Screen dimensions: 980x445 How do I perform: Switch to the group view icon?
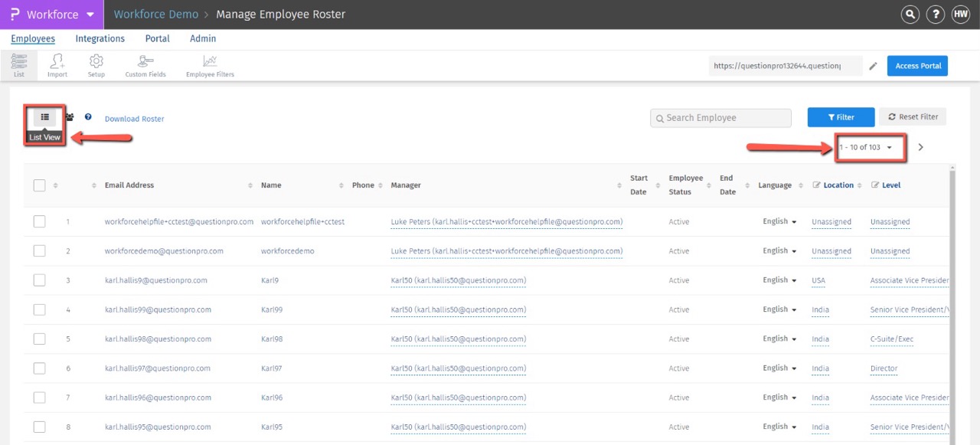click(x=70, y=117)
